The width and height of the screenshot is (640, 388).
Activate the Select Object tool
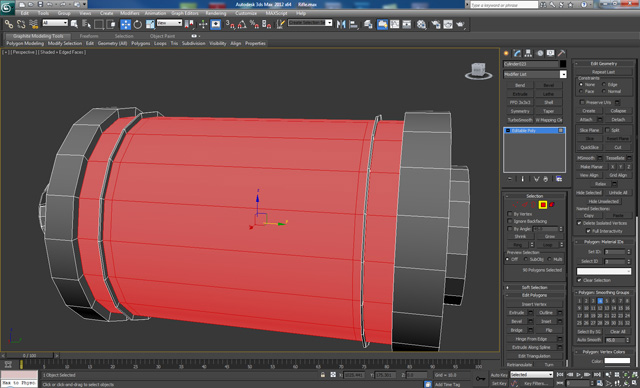74,24
